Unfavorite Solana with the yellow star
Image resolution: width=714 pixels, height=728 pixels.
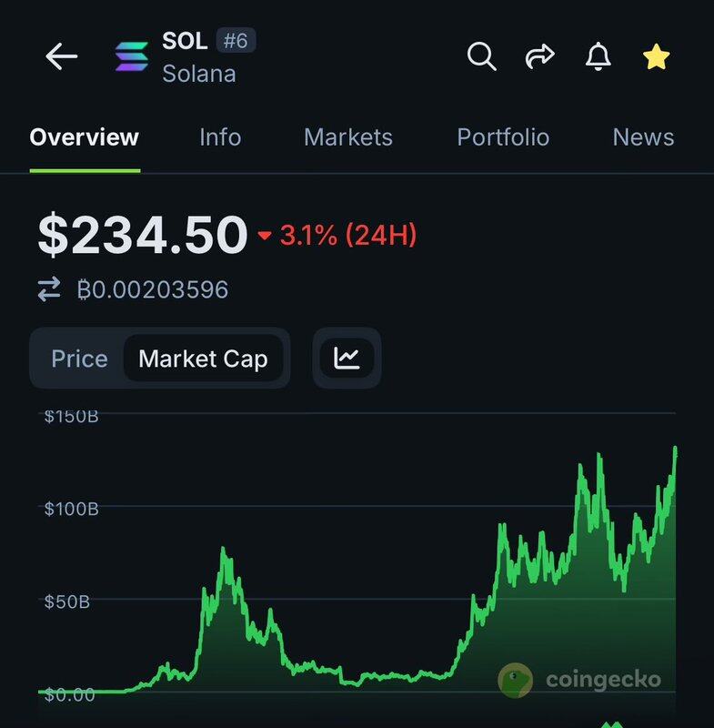(656, 56)
